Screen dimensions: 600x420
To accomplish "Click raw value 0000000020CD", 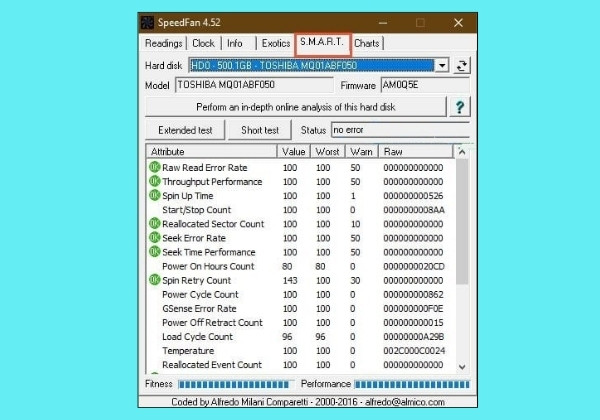I will tap(414, 266).
